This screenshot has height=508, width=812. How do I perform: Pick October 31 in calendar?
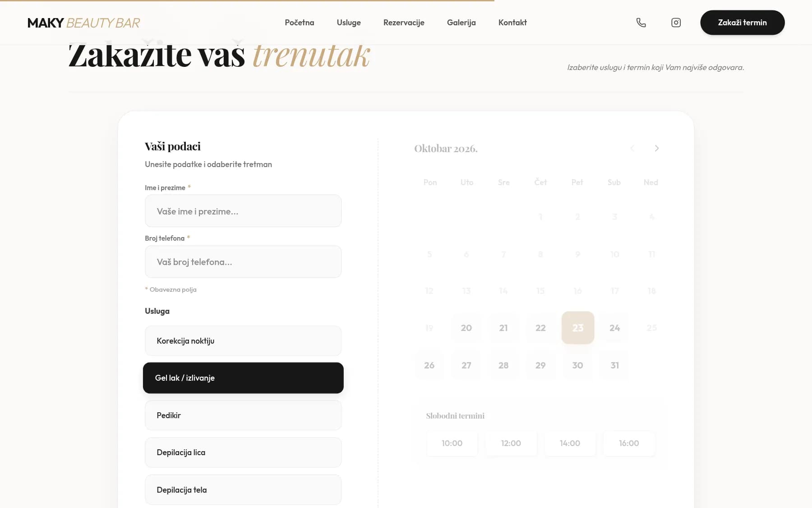pos(615,365)
